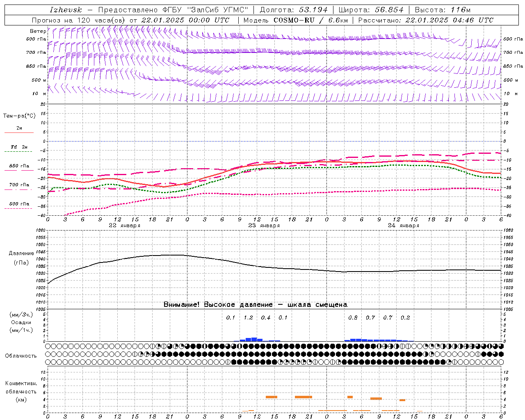
Task: Click the dashed 700 гПа legend line sample
Action: tap(18, 189)
